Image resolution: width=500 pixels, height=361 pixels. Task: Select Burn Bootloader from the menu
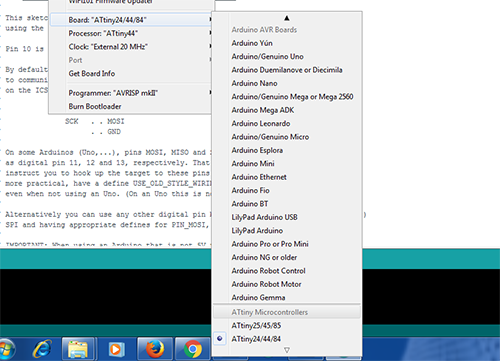pos(131,106)
